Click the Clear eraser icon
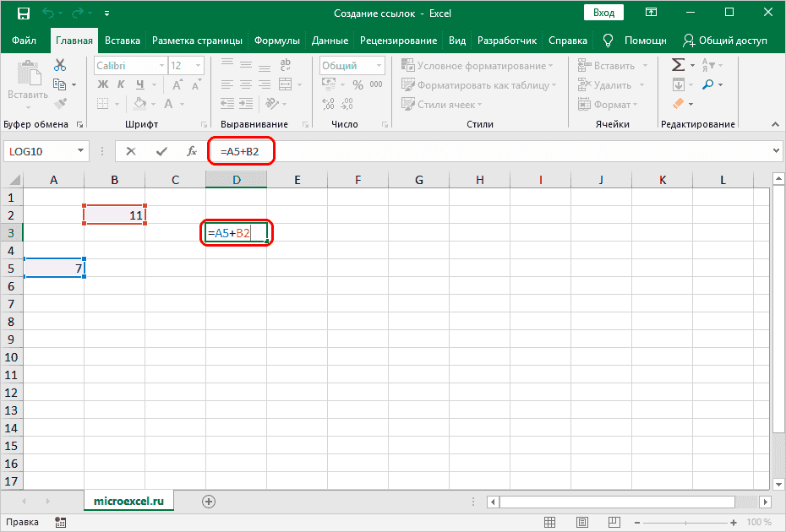 pyautogui.click(x=678, y=104)
